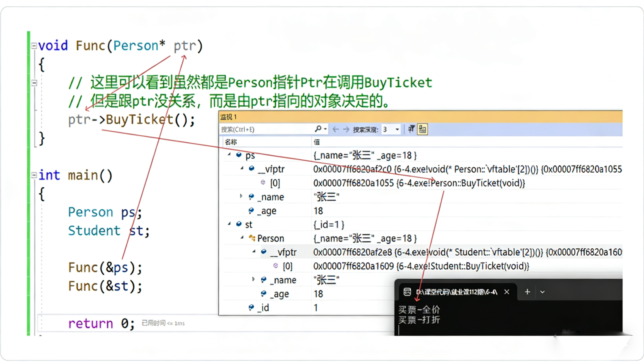Image resolution: width=644 pixels, height=362 pixels.
Task: Click the console icon on terminal tab
Action: pos(407,292)
